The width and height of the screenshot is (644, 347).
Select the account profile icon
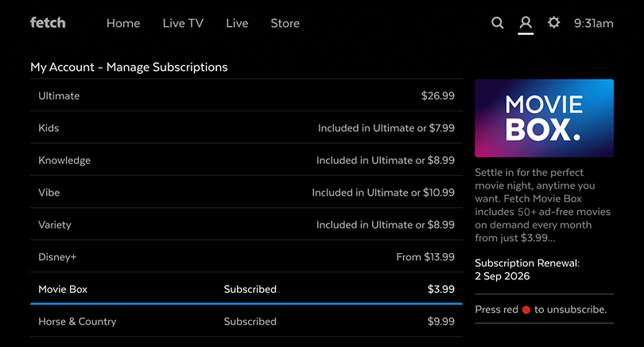(x=526, y=22)
